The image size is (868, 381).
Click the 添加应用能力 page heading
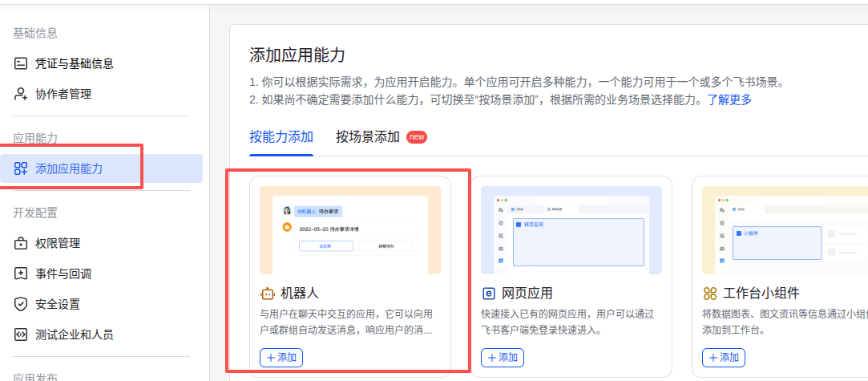[x=297, y=55]
